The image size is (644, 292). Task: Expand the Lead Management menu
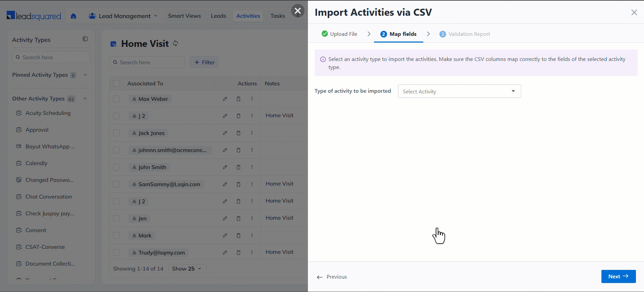[x=123, y=16]
